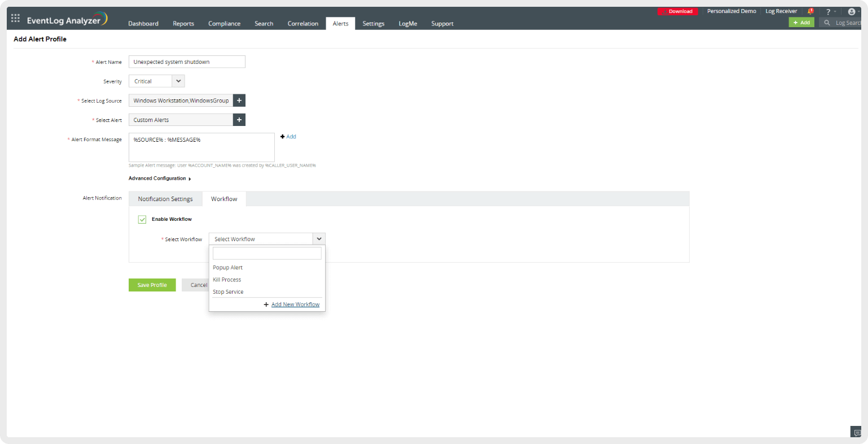Collapse the Select Workflow dropdown
868x444 pixels.
(319, 239)
